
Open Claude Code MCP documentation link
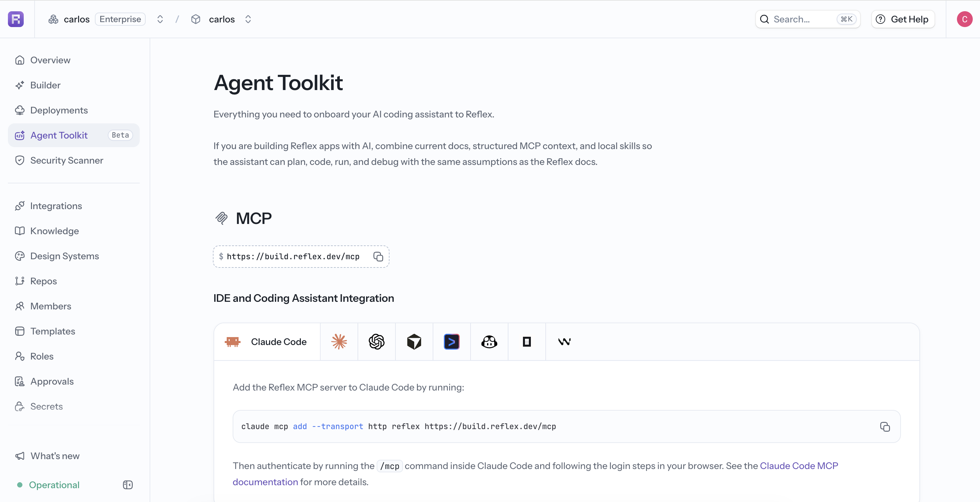[x=799, y=466]
